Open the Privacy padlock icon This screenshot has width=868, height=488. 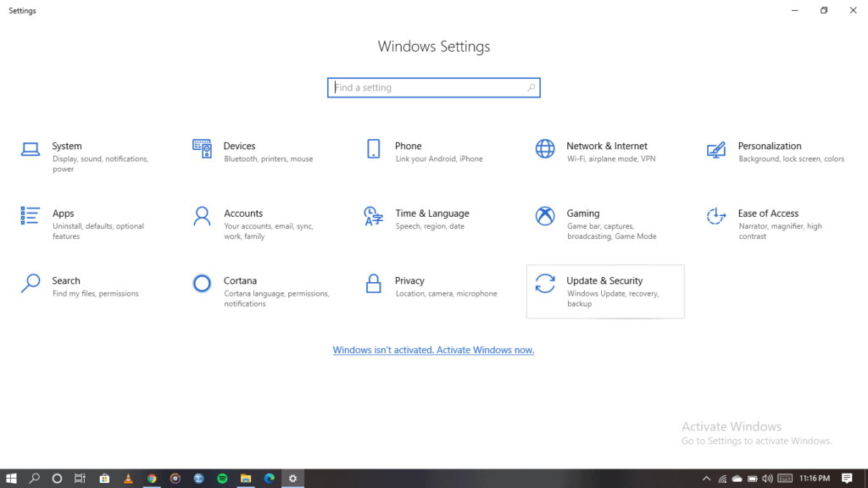tap(374, 283)
